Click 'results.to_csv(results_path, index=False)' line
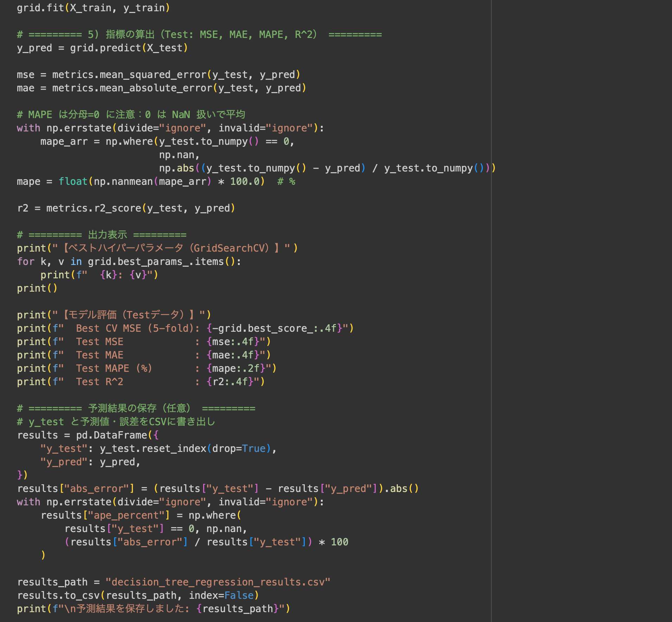672x622 pixels. click(138, 595)
